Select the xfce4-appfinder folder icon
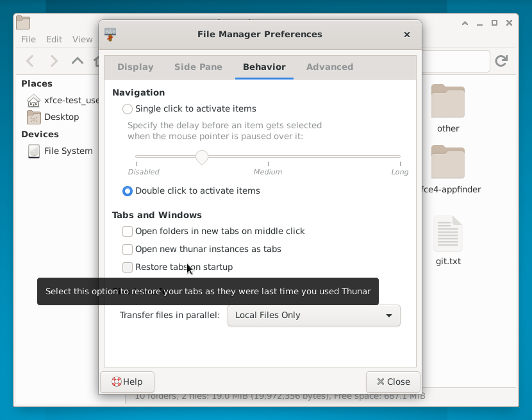This screenshot has width=532, height=420. click(x=448, y=162)
